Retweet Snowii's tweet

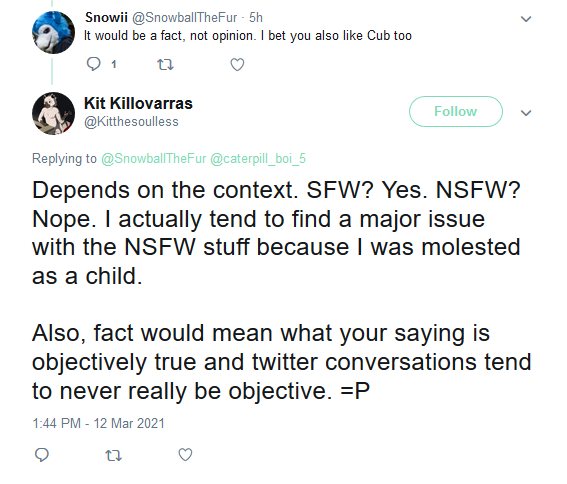pos(165,65)
